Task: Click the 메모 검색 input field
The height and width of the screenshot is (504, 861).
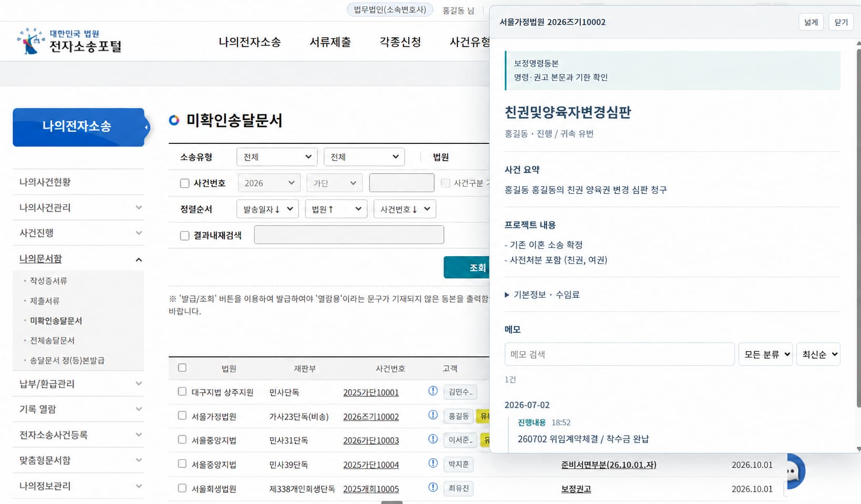Action: [x=619, y=354]
